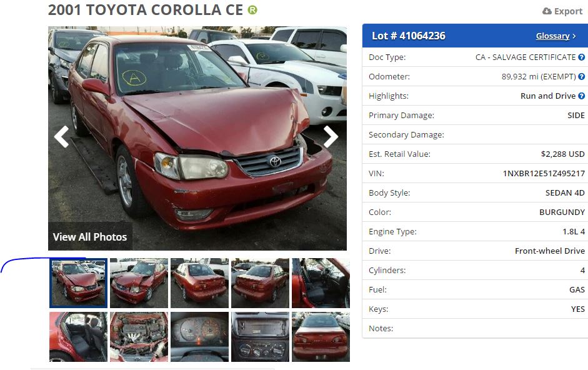Select the second front damage thumbnail

click(x=139, y=283)
